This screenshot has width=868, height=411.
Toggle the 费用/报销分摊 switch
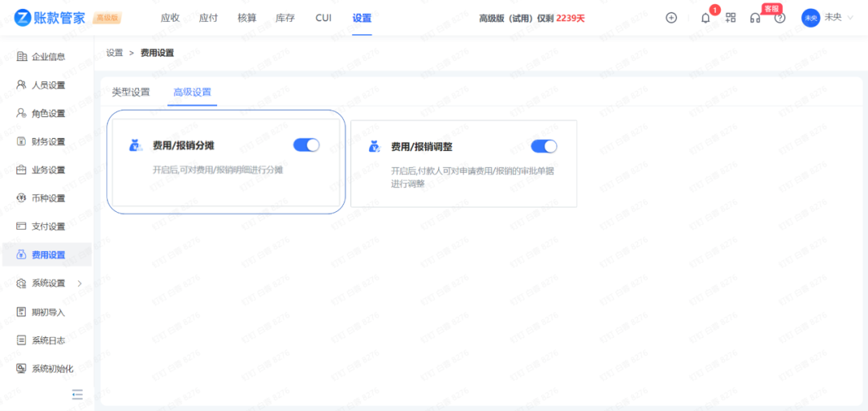[x=306, y=144]
